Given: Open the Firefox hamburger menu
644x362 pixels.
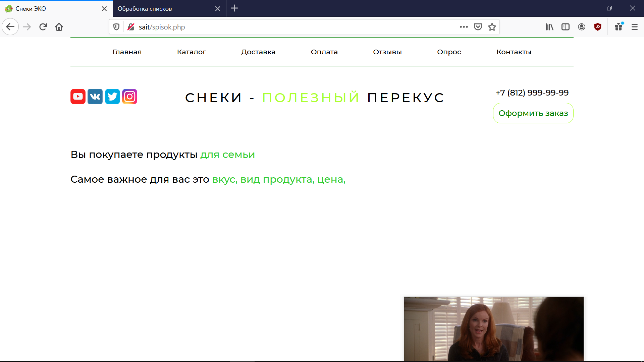Looking at the screenshot, I should (x=635, y=27).
